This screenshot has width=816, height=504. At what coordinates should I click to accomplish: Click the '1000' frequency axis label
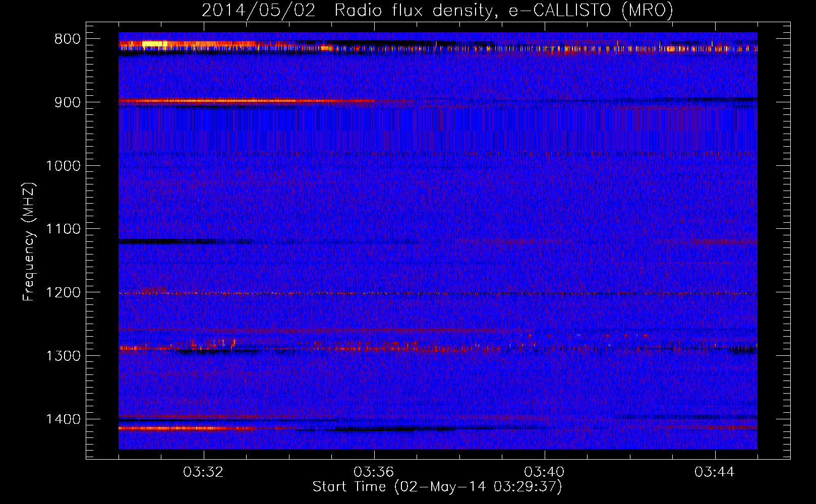64,166
